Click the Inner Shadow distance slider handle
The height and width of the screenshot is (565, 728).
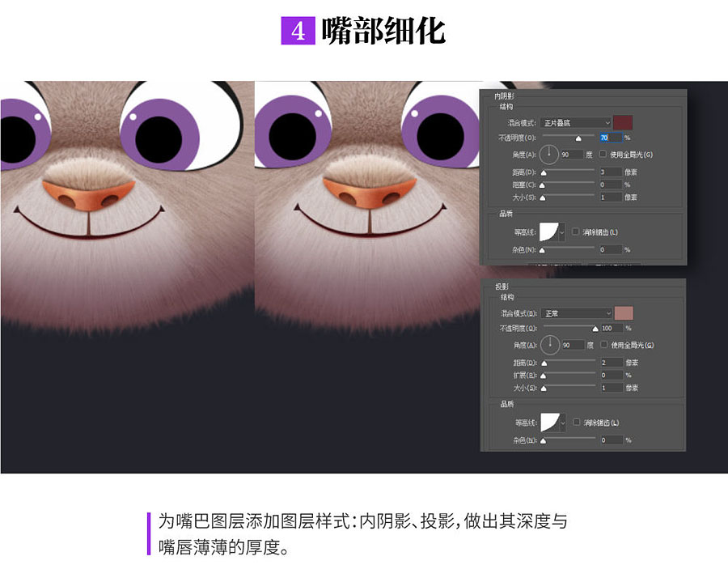tap(544, 173)
